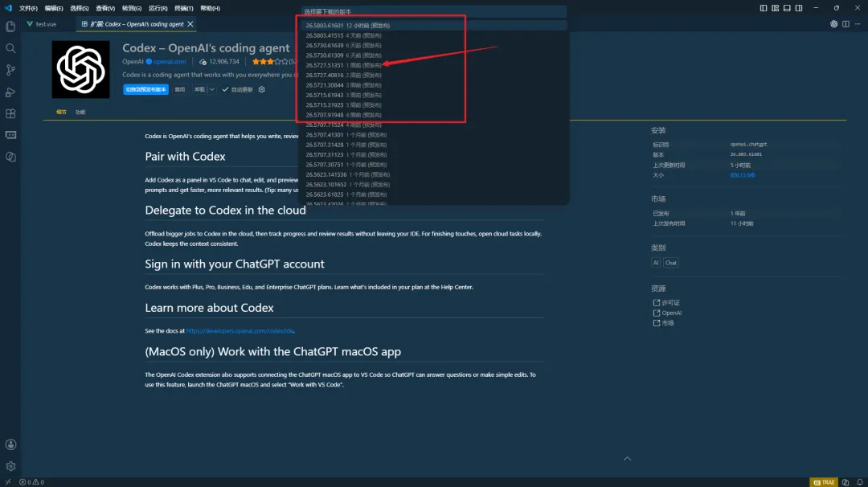The height and width of the screenshot is (487, 868).
Task: Pick version 26.5623.61825
Action: pyautogui.click(x=434, y=194)
